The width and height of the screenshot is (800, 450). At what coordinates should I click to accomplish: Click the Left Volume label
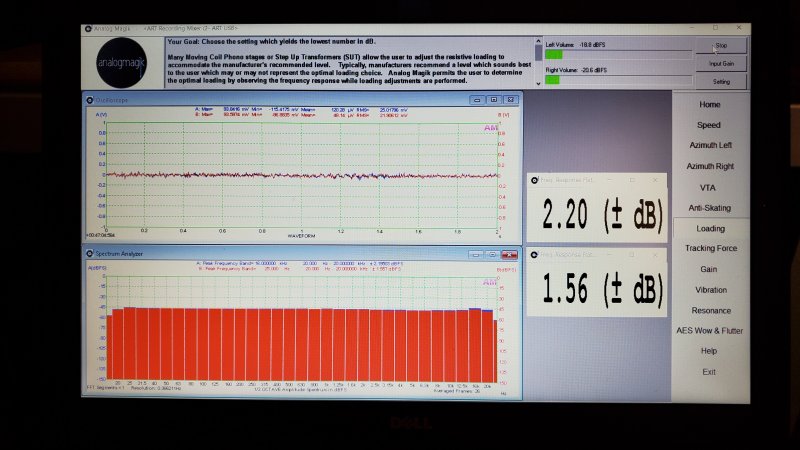click(x=560, y=45)
